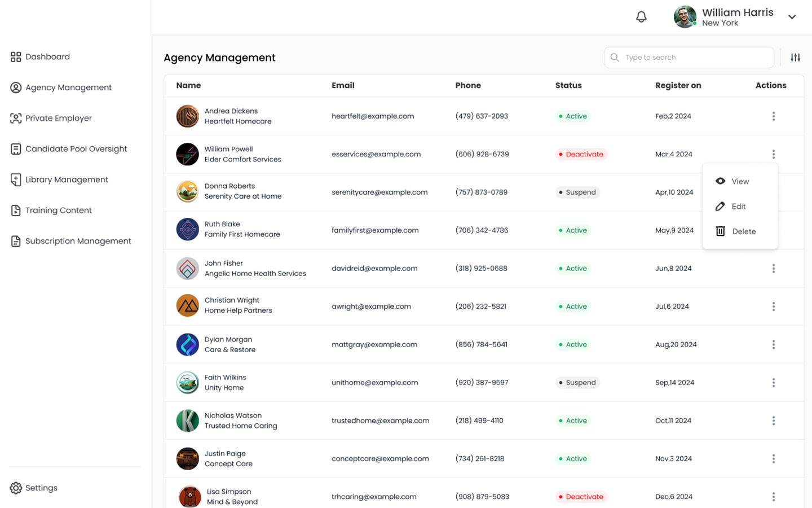The width and height of the screenshot is (812, 508).
Task: Click the Elder Comfort Services agency logo
Action: [x=187, y=154]
